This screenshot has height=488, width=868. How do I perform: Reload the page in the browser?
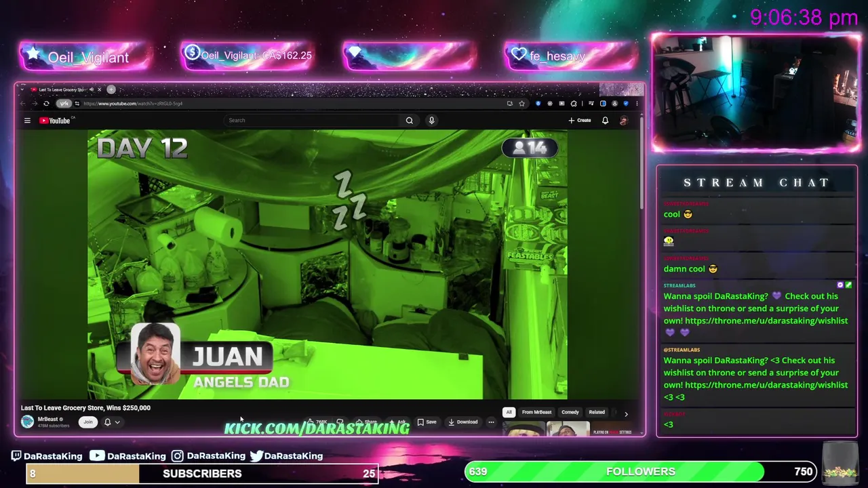pyautogui.click(x=46, y=104)
